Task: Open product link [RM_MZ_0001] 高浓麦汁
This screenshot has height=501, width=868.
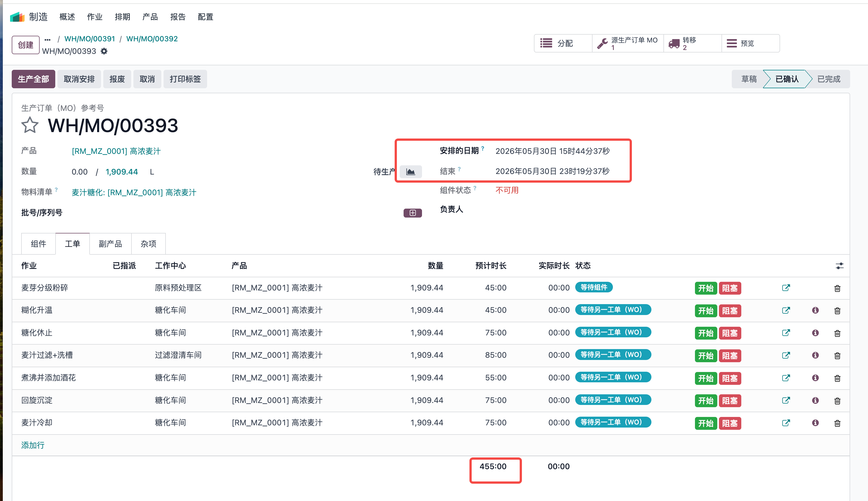Action: click(116, 151)
